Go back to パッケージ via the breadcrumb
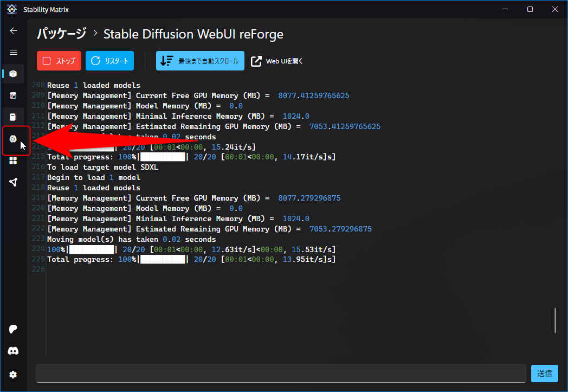The image size is (568, 392). (61, 34)
